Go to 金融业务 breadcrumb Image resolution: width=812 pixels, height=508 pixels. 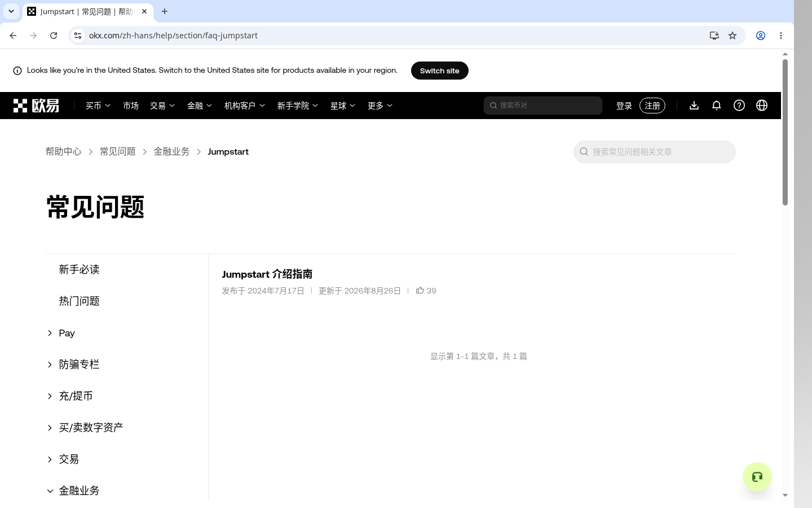[171, 152]
